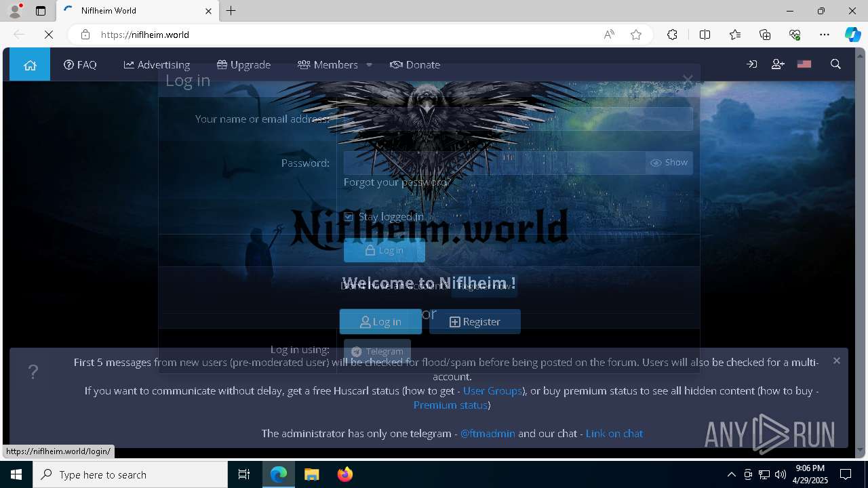Image resolution: width=868 pixels, height=488 pixels.
Task: Select the Niflheim World tab
Action: click(x=137, y=11)
